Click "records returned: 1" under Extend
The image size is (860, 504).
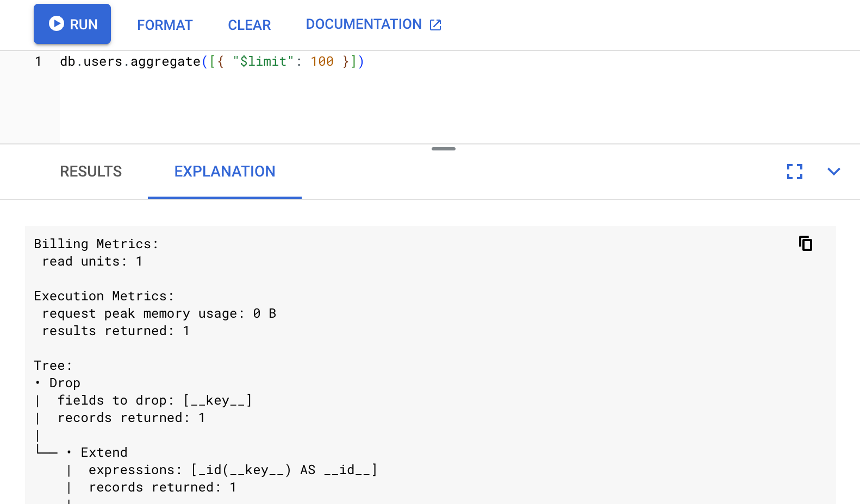coord(163,487)
